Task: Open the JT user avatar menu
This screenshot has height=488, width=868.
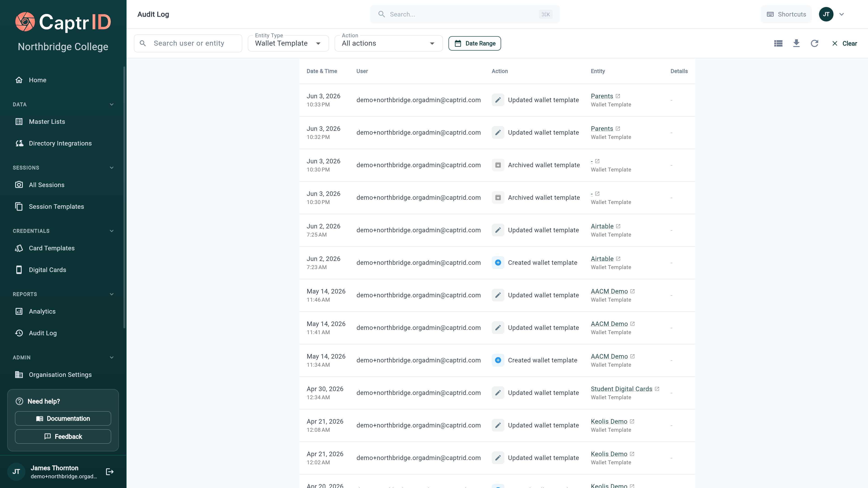Action: (826, 14)
